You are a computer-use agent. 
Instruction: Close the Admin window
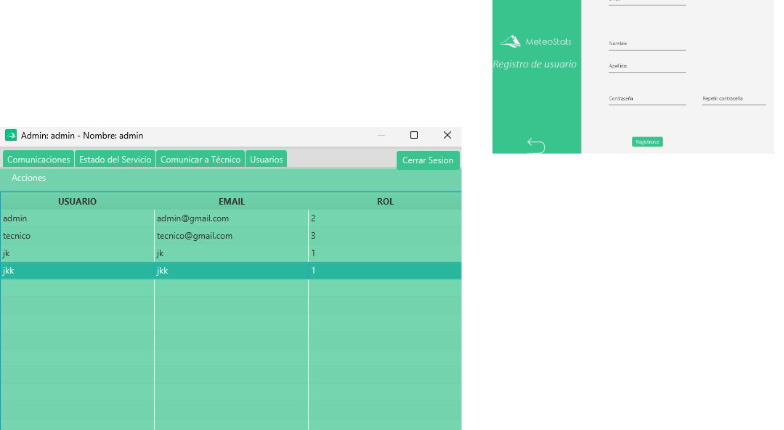pos(448,135)
